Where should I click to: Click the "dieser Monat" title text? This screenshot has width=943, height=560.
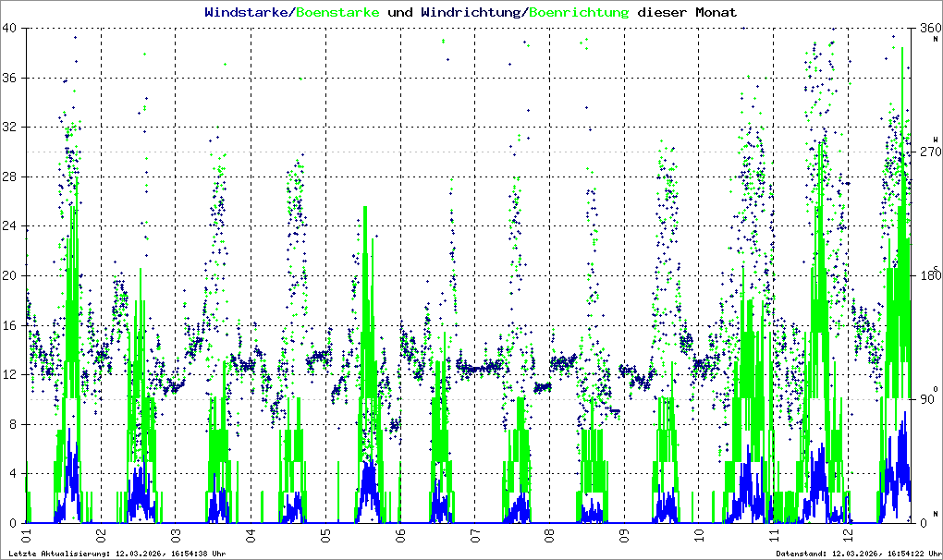coord(687,12)
